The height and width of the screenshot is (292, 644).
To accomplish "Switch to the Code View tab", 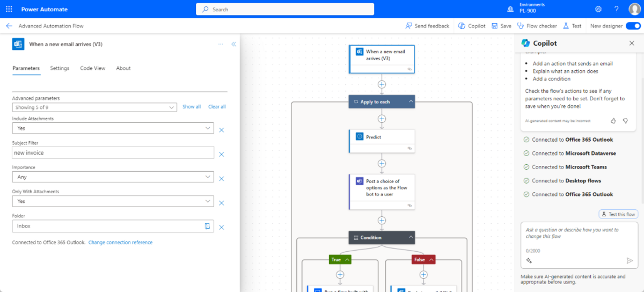I will 93,68.
